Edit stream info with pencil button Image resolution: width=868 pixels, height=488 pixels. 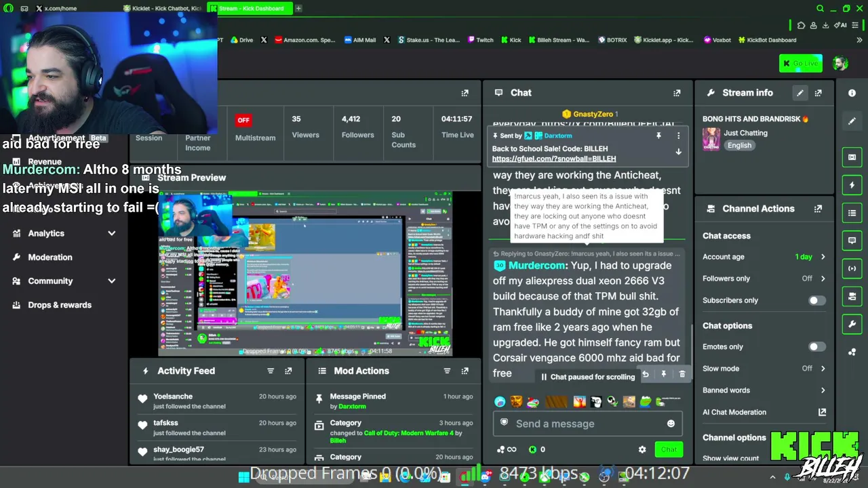click(x=800, y=93)
